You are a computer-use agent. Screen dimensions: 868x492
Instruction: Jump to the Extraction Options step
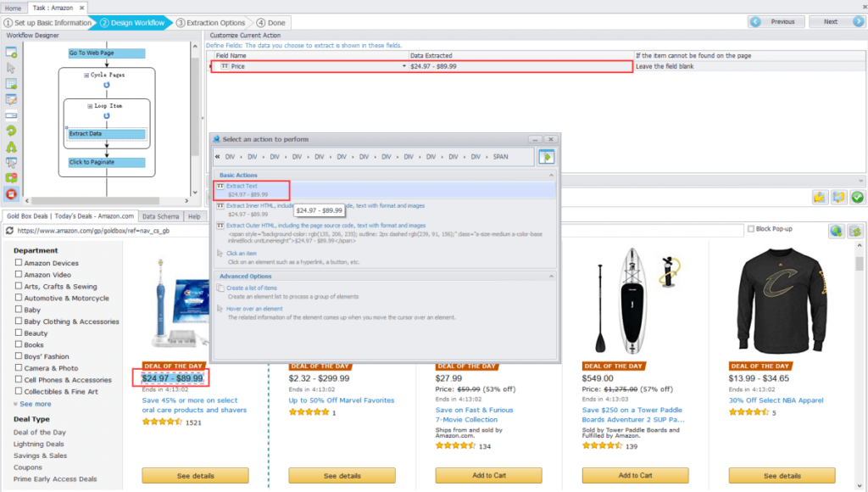click(x=210, y=23)
